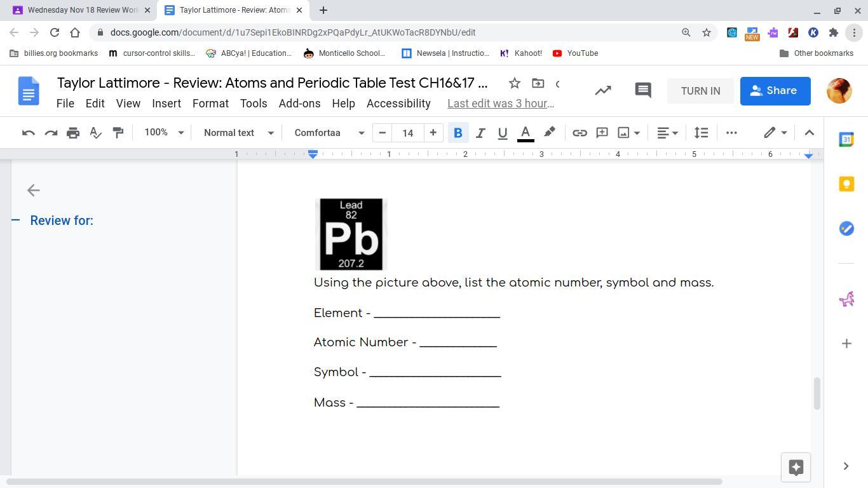Open Google Keep in side panel
Viewport: 868px width, 488px height.
point(846,184)
